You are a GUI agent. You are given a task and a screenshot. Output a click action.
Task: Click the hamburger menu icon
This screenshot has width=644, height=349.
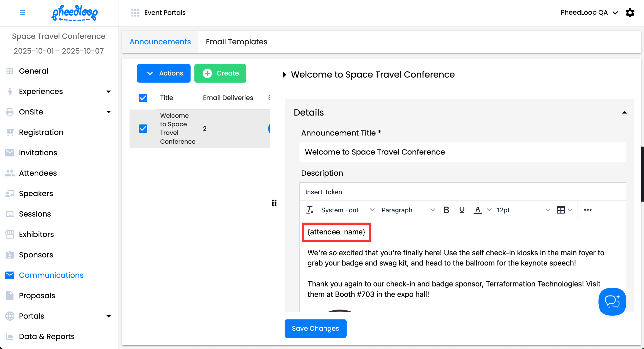pos(23,13)
